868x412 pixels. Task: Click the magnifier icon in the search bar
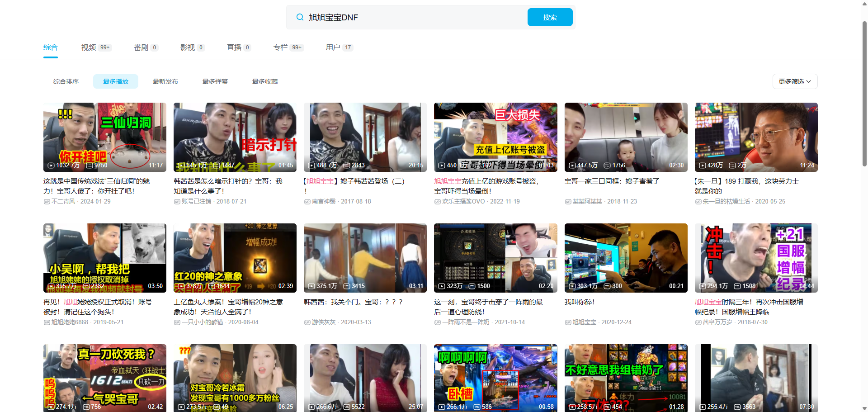click(x=300, y=17)
